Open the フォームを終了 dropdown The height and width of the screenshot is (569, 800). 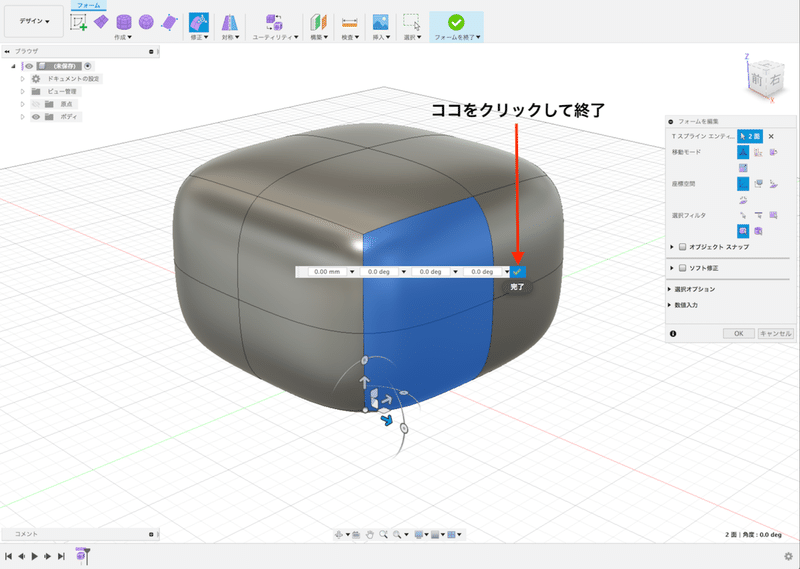pos(457,37)
